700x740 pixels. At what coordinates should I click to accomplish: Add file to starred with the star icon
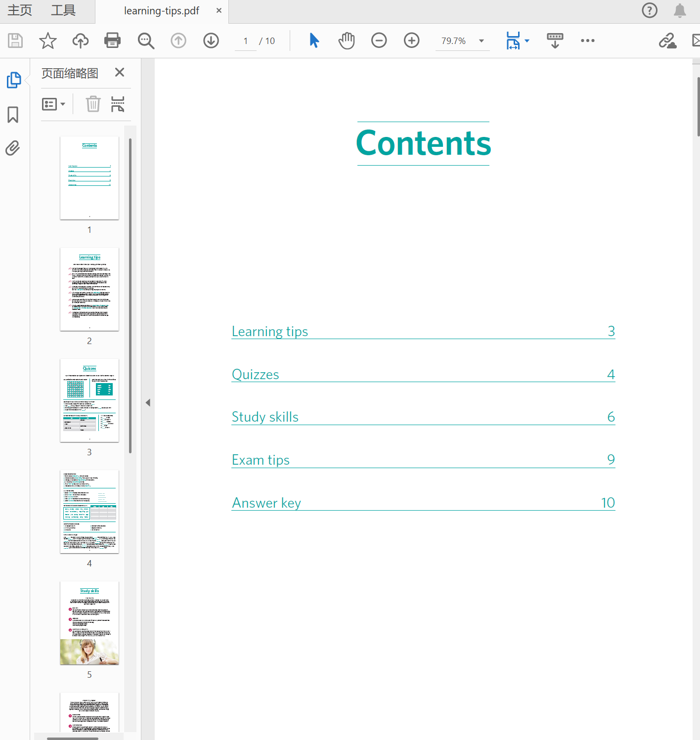pyautogui.click(x=48, y=41)
